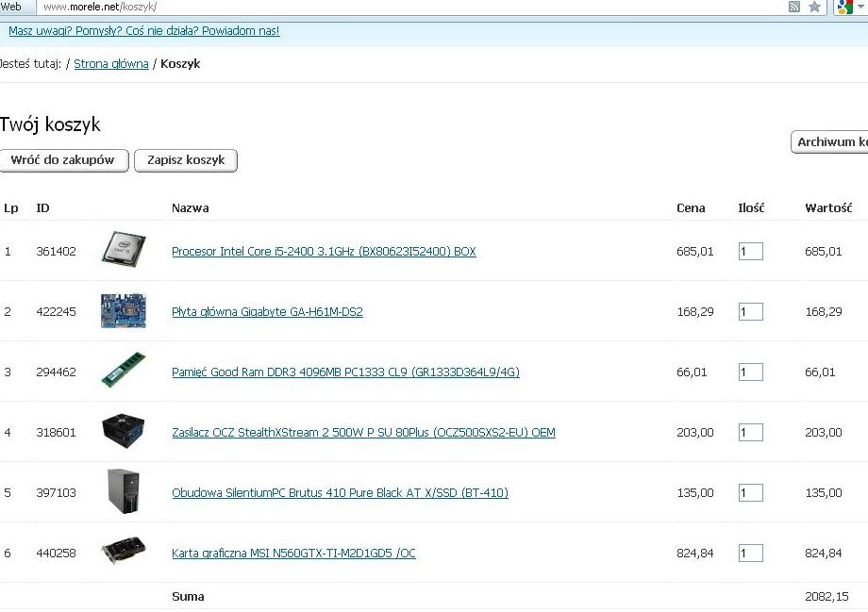
Task: Bookmark page with the star icon
Action: point(814,7)
